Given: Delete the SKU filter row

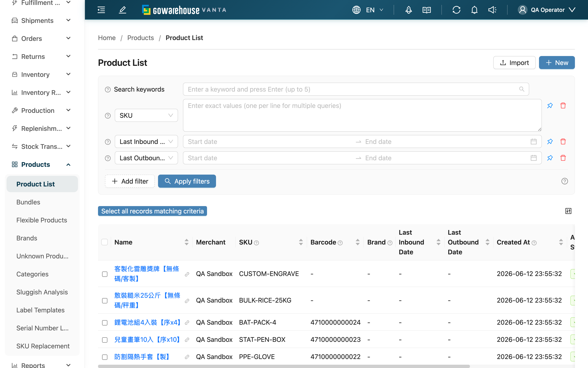Looking at the screenshot, I should pos(563,106).
